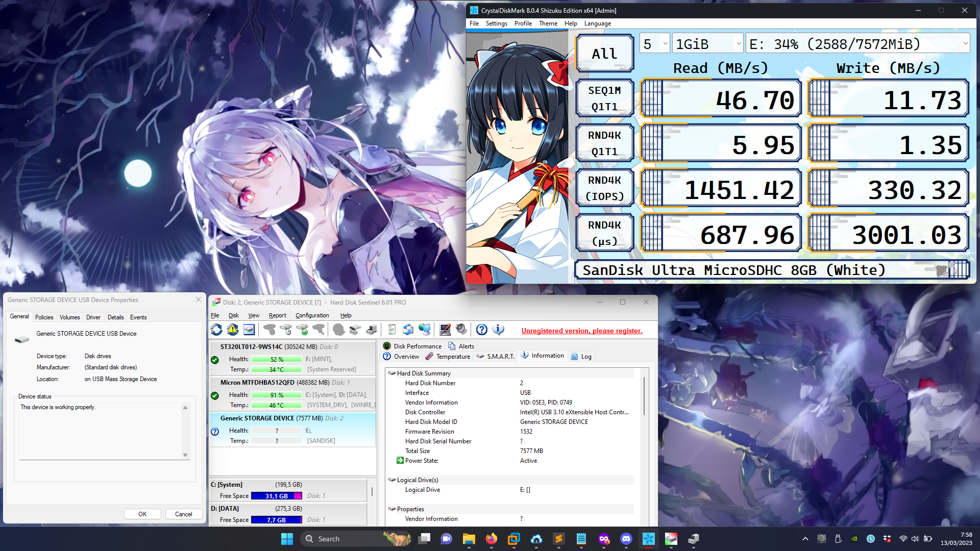Open File Explorer from the taskbar

(469, 539)
